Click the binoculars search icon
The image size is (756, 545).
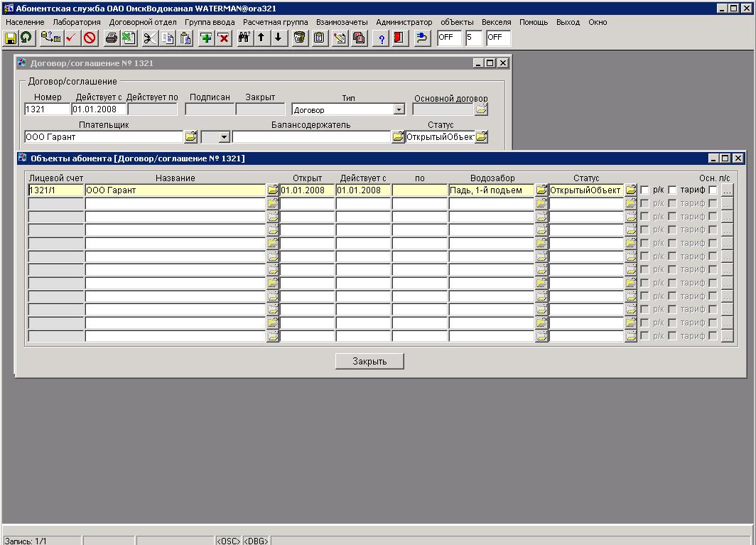[244, 38]
